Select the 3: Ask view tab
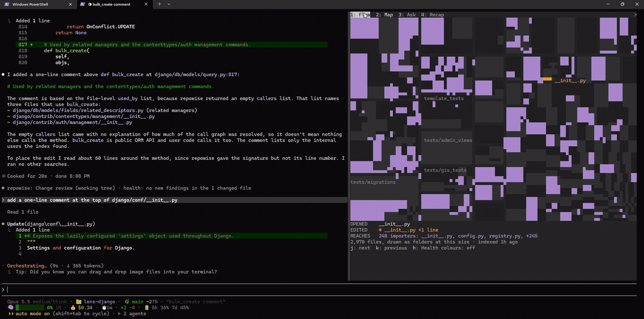This screenshot has width=644, height=319. 407,15
